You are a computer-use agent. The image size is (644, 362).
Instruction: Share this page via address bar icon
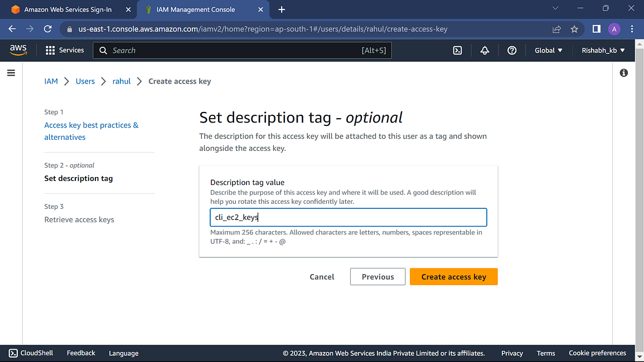(556, 29)
